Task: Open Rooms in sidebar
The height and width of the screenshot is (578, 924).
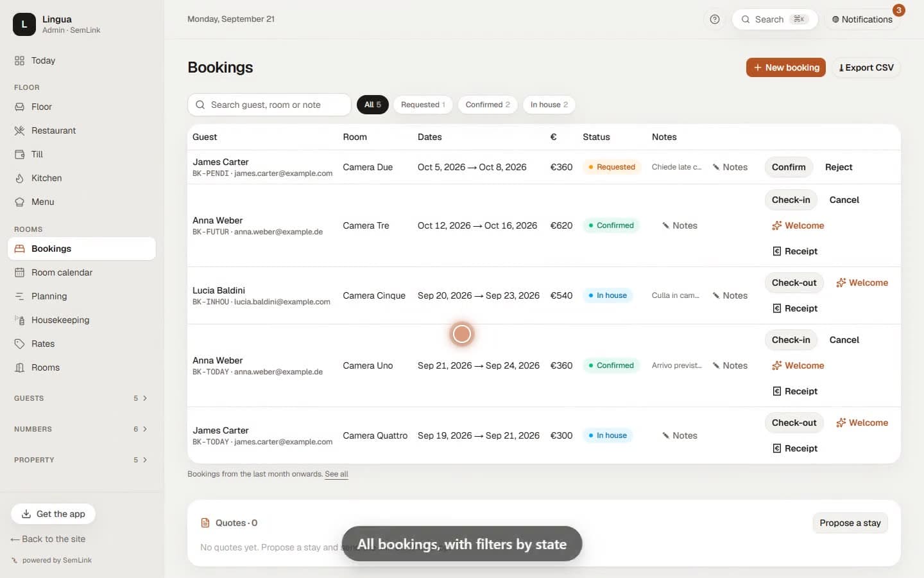Action: click(81, 367)
